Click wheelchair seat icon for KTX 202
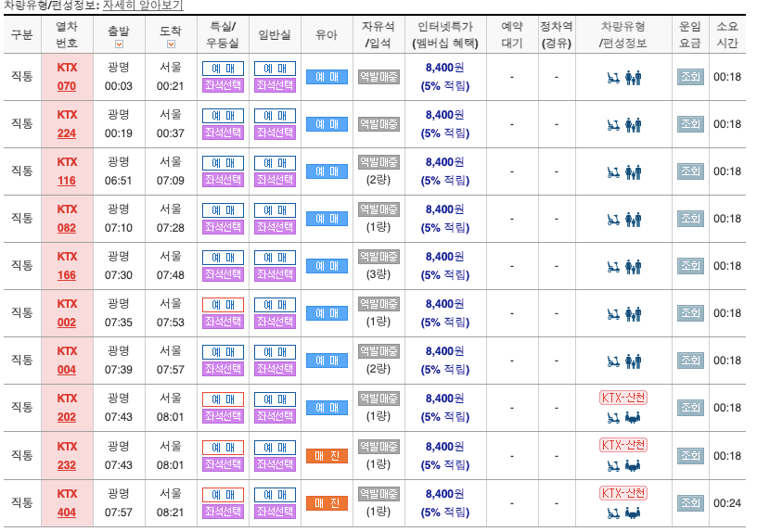Viewport: 757px width, 532px height. pos(613,418)
